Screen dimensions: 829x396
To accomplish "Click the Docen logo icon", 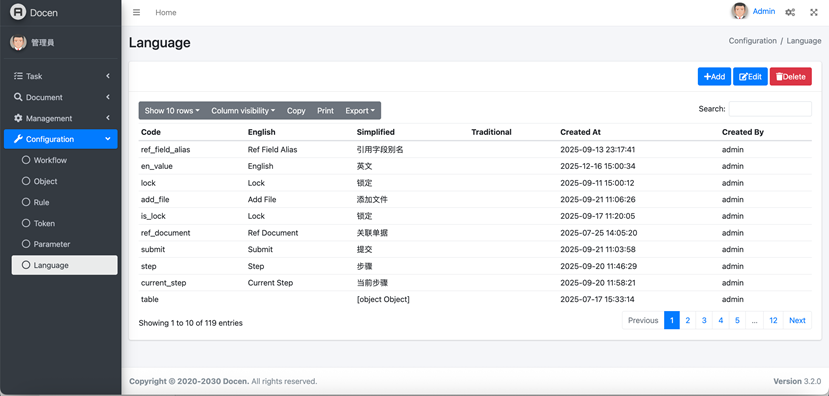I will pos(18,12).
